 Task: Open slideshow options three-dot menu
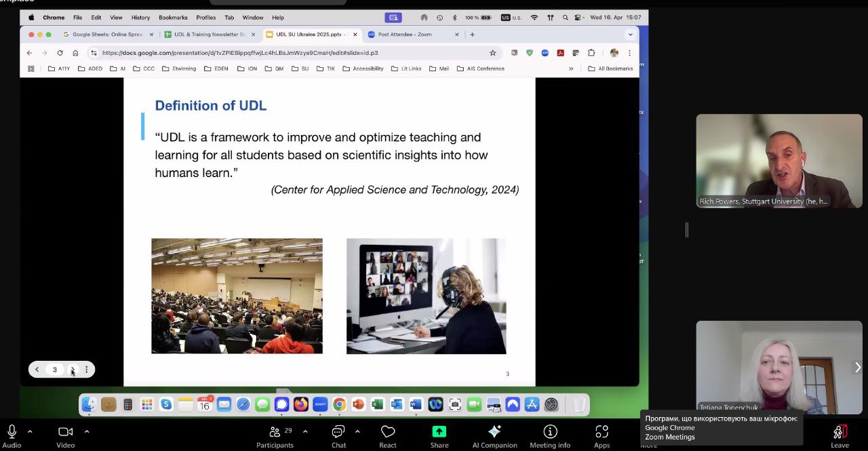click(x=86, y=370)
